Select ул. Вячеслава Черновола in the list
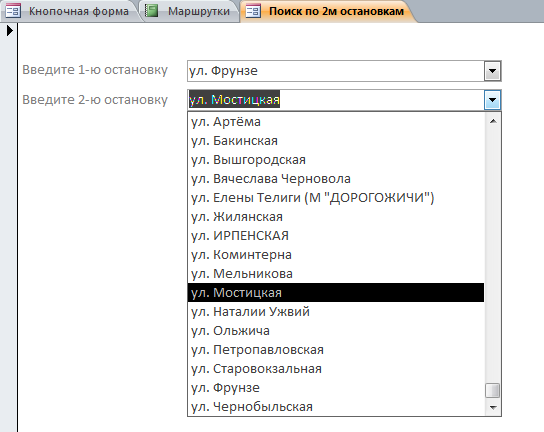The height and width of the screenshot is (432, 544). [x=335, y=179]
